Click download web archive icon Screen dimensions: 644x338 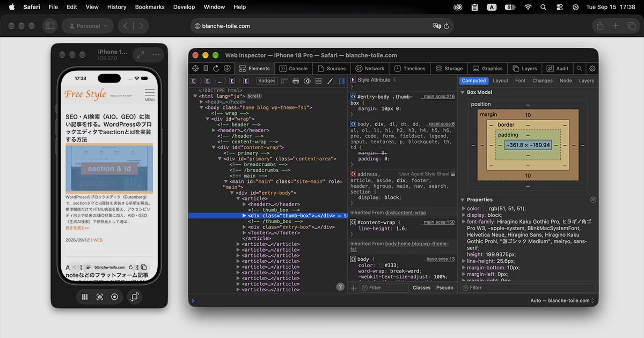(227, 69)
